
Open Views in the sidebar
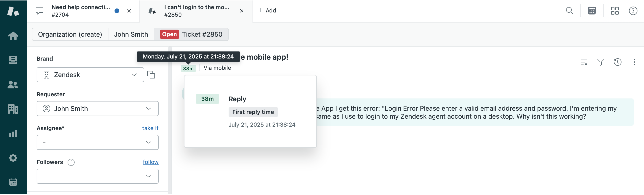[x=13, y=60]
